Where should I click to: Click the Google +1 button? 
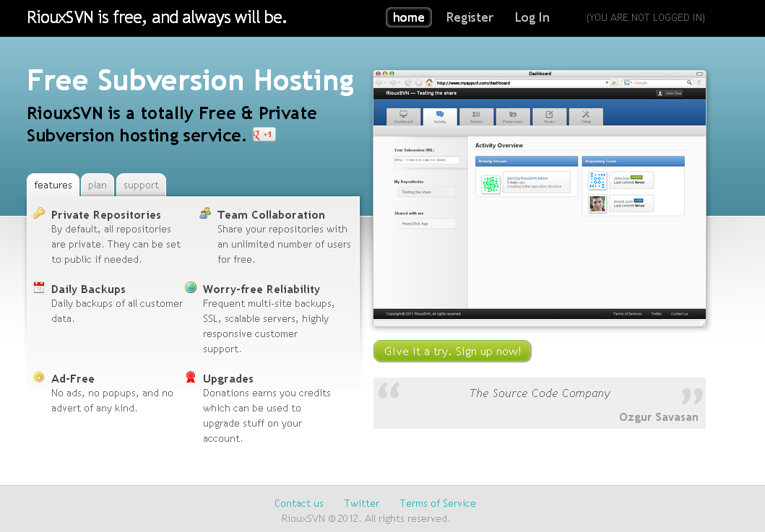[264, 134]
